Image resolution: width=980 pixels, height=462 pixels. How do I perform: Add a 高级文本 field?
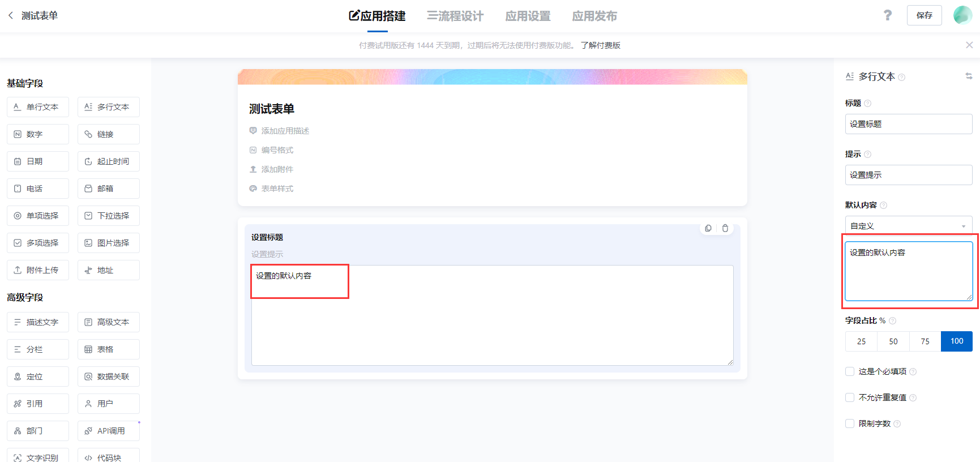point(109,322)
